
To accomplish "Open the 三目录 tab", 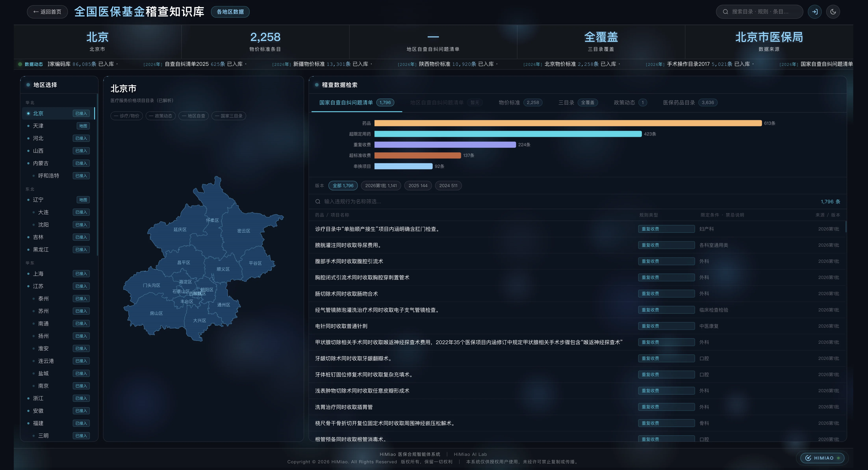I will coord(578,102).
